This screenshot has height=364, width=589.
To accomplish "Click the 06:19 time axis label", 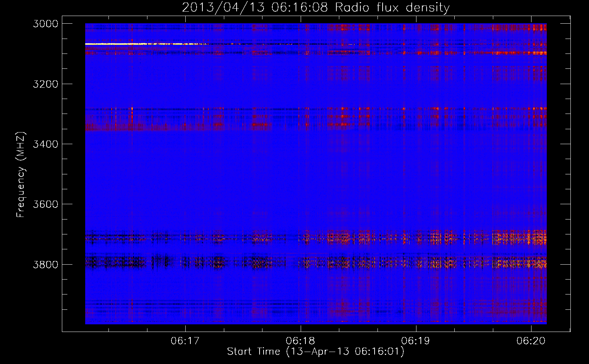I will (416, 341).
